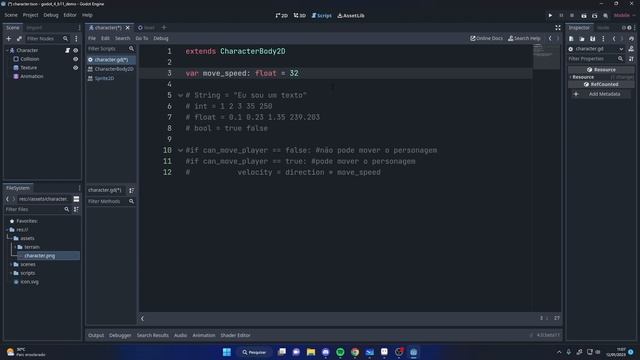Run the current scene clapperboard icon
The height and width of the screenshot is (360, 640).
pyautogui.click(x=584, y=16)
